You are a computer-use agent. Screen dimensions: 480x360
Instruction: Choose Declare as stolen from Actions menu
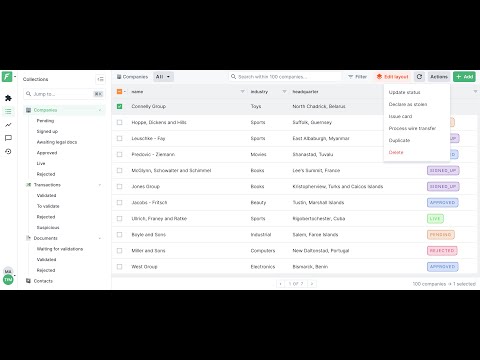click(x=408, y=104)
